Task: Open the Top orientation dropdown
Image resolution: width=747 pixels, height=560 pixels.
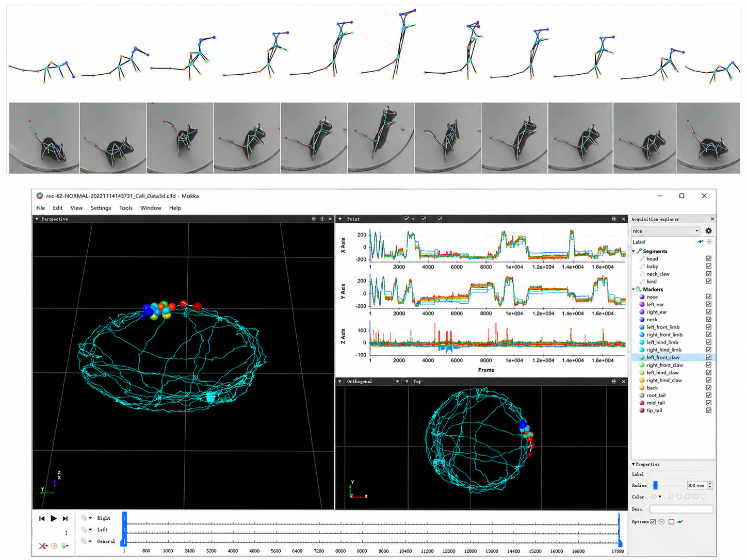Action: point(407,382)
